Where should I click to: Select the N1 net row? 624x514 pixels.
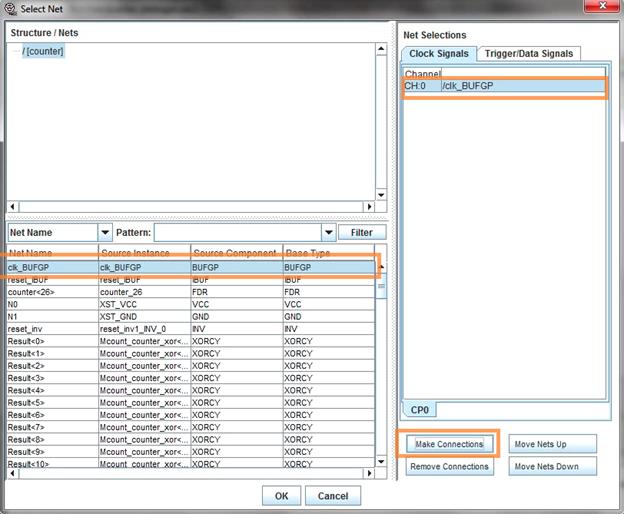(190, 317)
